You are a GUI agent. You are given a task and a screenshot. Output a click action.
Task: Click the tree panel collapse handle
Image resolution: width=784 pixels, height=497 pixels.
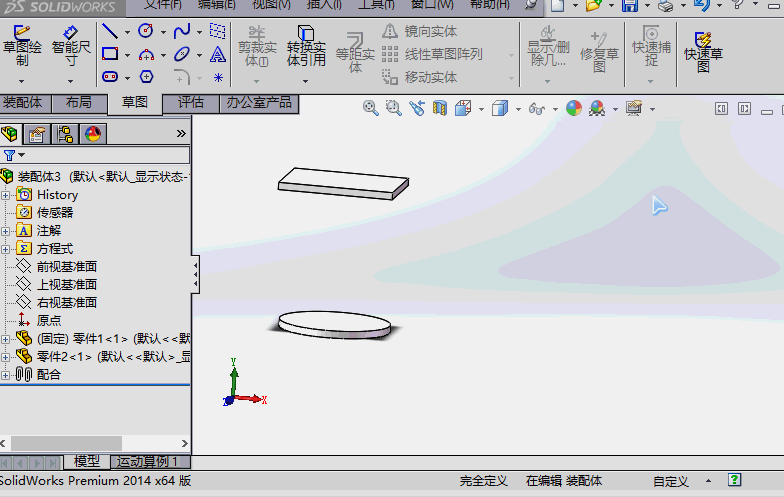coord(196,276)
